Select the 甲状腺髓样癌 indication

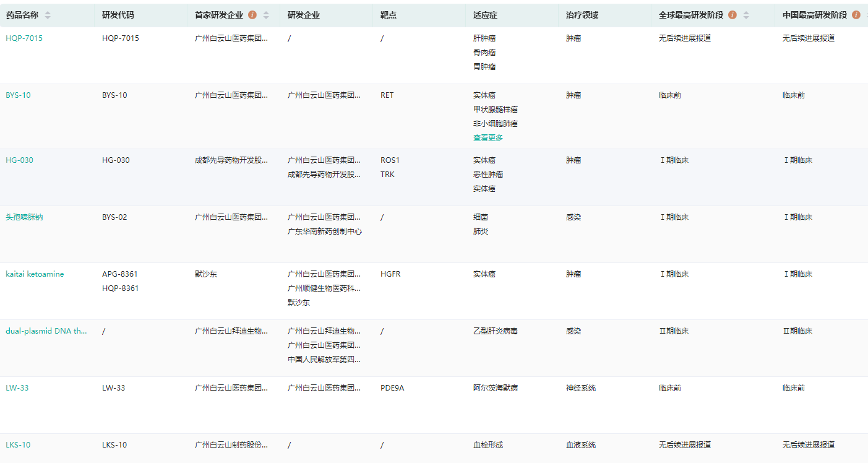coord(496,110)
